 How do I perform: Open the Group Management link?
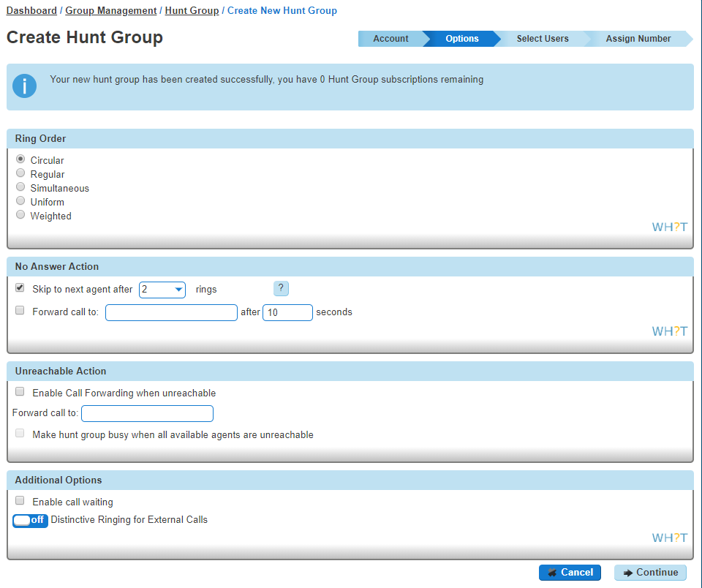pyautogui.click(x=110, y=10)
